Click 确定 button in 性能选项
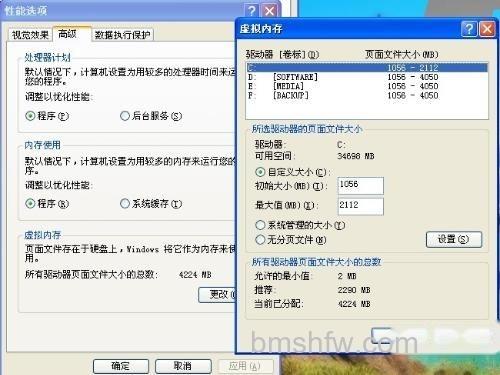The width and height of the screenshot is (500, 375). (121, 366)
